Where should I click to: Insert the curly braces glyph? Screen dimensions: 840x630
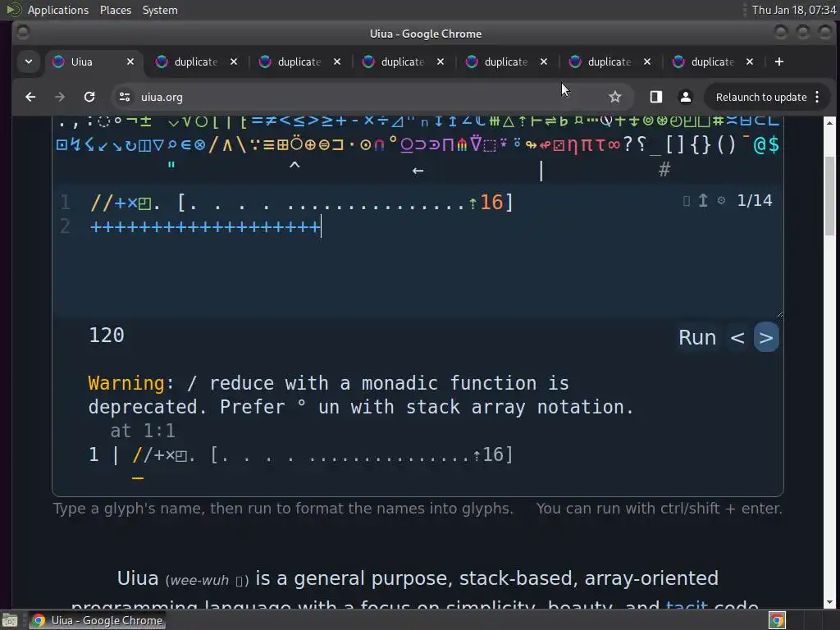[701, 144]
